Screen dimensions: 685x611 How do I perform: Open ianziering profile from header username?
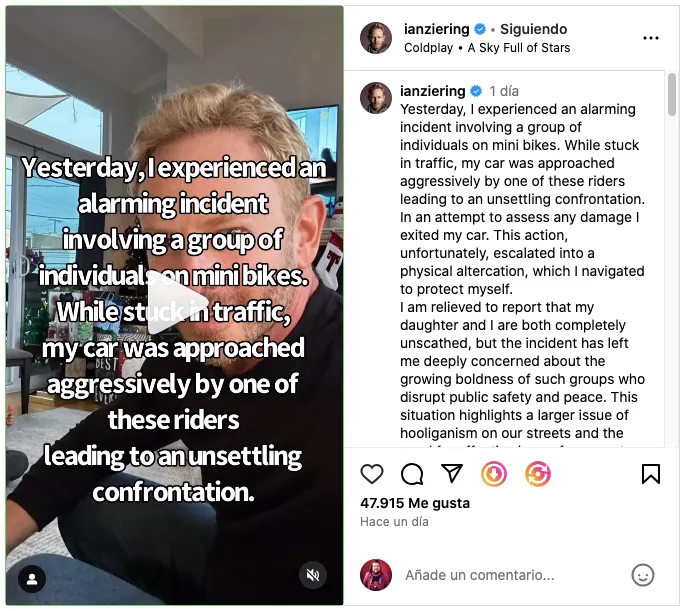436,29
